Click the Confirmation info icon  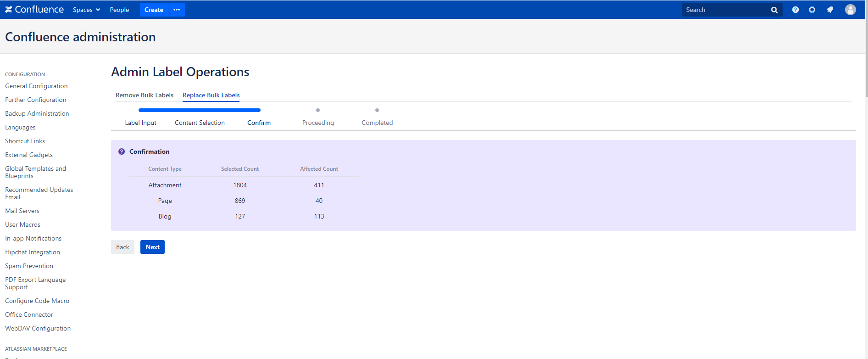(122, 151)
